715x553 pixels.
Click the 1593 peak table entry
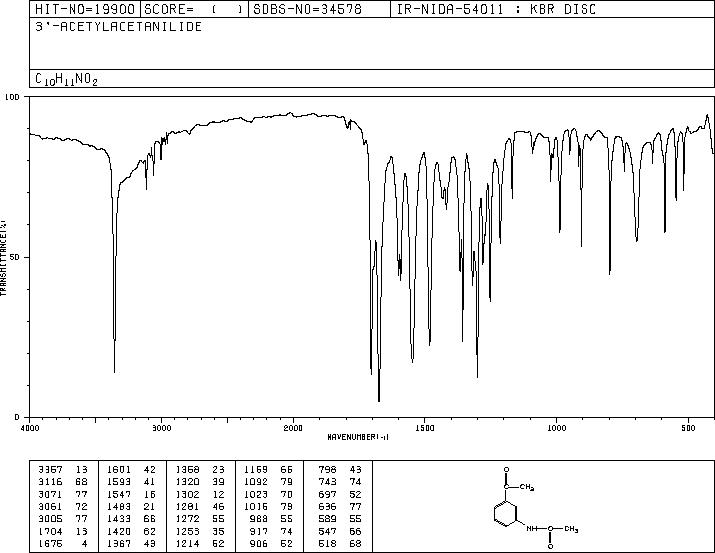click(x=131, y=482)
